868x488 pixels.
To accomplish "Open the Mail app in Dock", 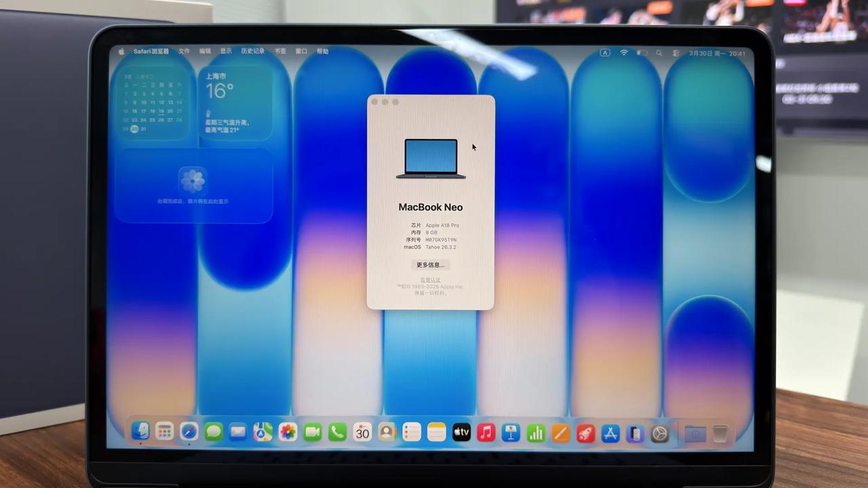I will pos(238,431).
